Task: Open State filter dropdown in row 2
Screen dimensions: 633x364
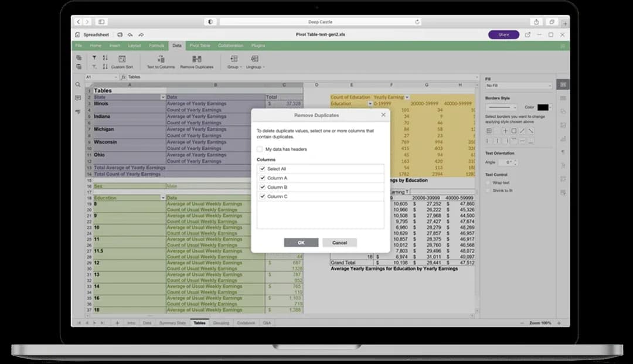Action: pyautogui.click(x=163, y=97)
